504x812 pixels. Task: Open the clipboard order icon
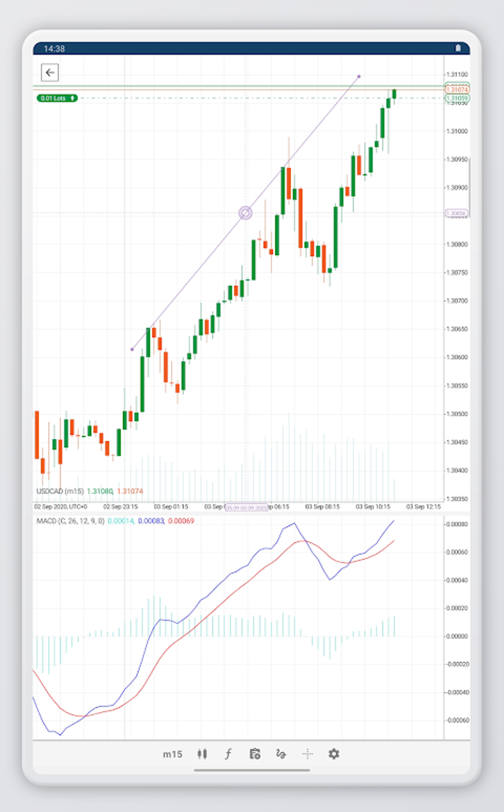pos(255,754)
